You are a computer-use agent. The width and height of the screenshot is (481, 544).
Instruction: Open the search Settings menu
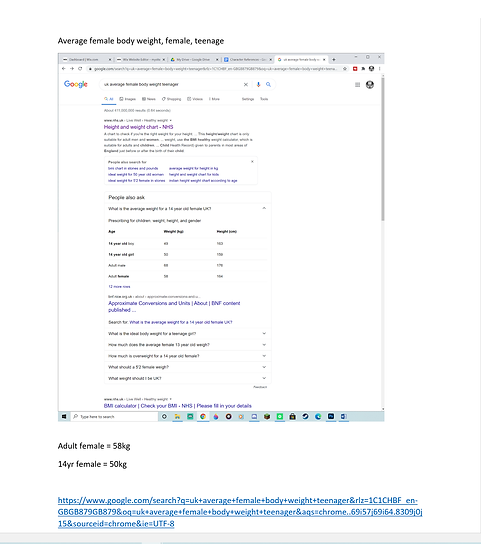click(x=248, y=99)
